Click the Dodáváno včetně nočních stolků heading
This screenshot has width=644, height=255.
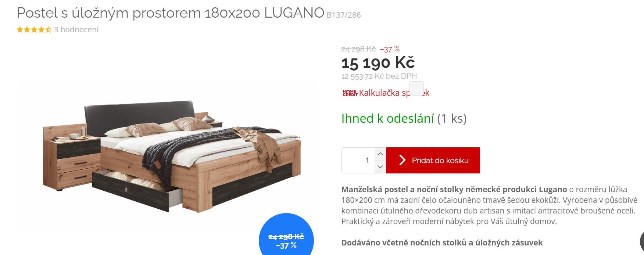click(x=442, y=243)
